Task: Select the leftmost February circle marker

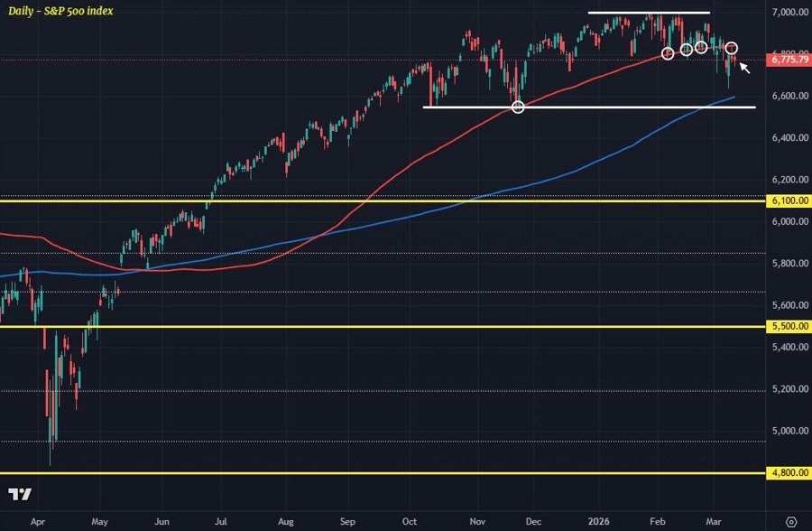Action: [x=668, y=53]
